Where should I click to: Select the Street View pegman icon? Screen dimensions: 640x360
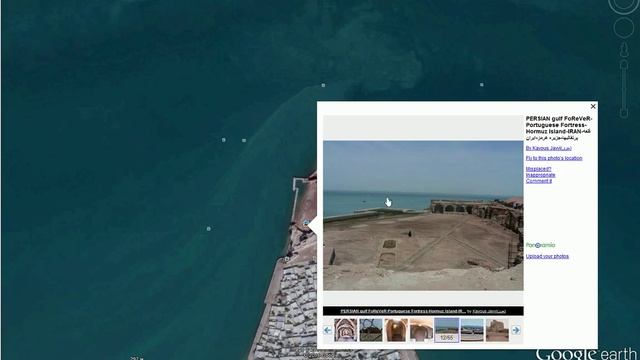(x=624, y=50)
